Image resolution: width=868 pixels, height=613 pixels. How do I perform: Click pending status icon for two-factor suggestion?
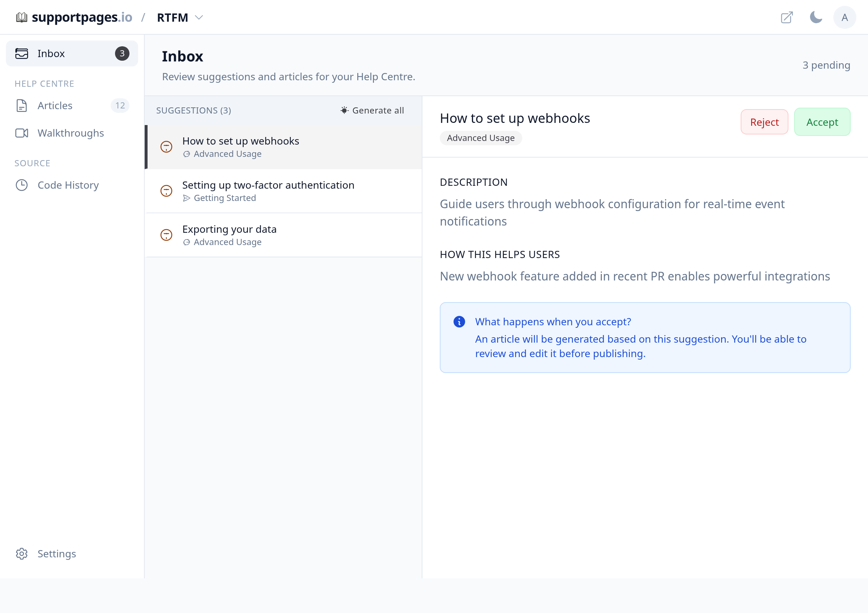coord(166,191)
